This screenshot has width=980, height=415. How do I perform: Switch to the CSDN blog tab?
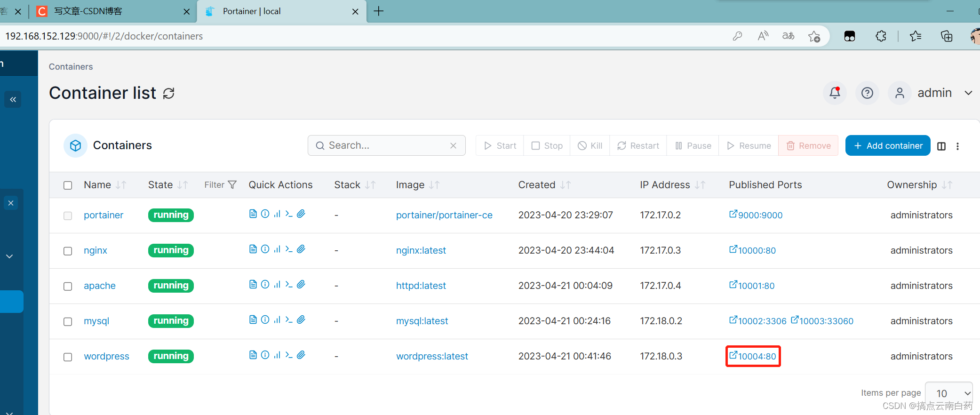click(x=113, y=11)
